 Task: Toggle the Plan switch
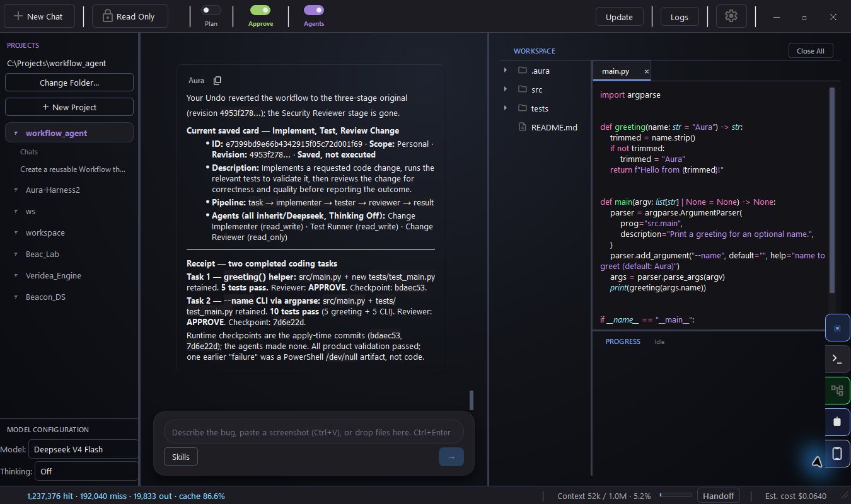211,10
